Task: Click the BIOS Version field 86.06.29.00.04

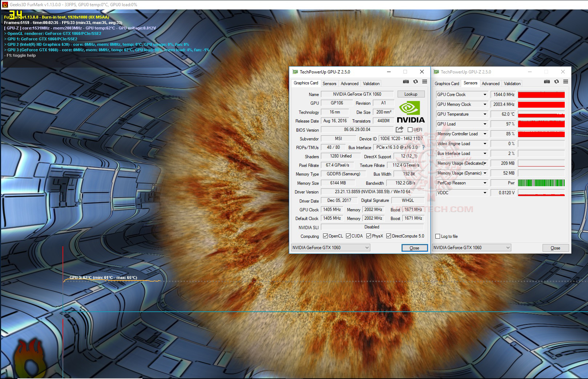Action: [x=357, y=129]
